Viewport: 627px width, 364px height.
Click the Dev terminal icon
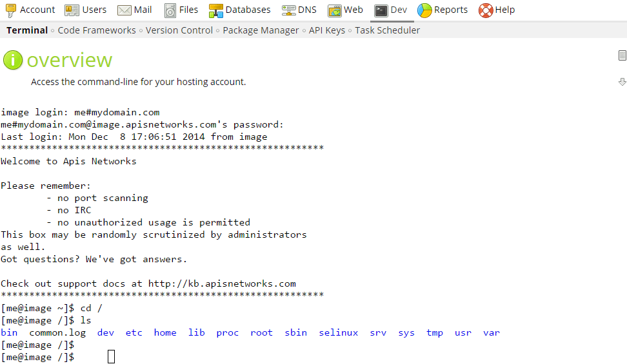381,11
